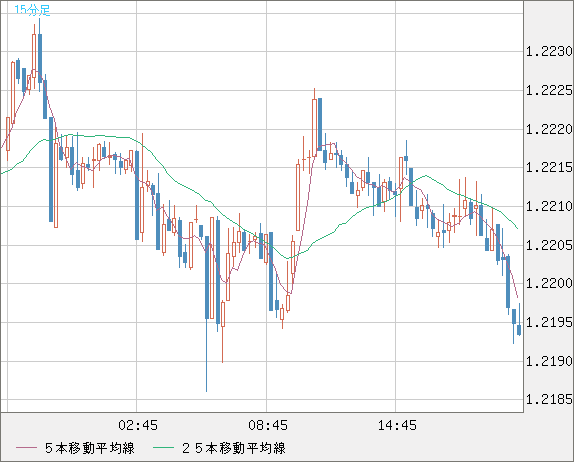The width and height of the screenshot is (574, 462).
Task: Click the 02:45 time axis label
Action: (138, 425)
